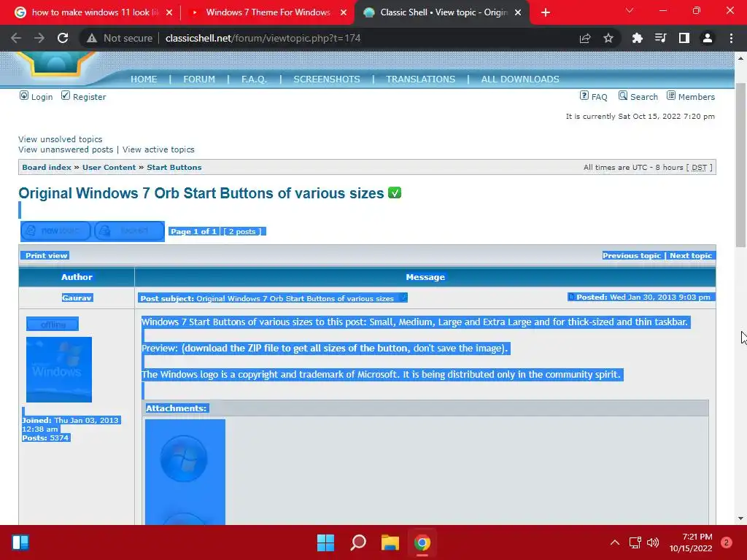Bookmark this page with the star icon
This screenshot has height=560, width=747.
coord(608,38)
